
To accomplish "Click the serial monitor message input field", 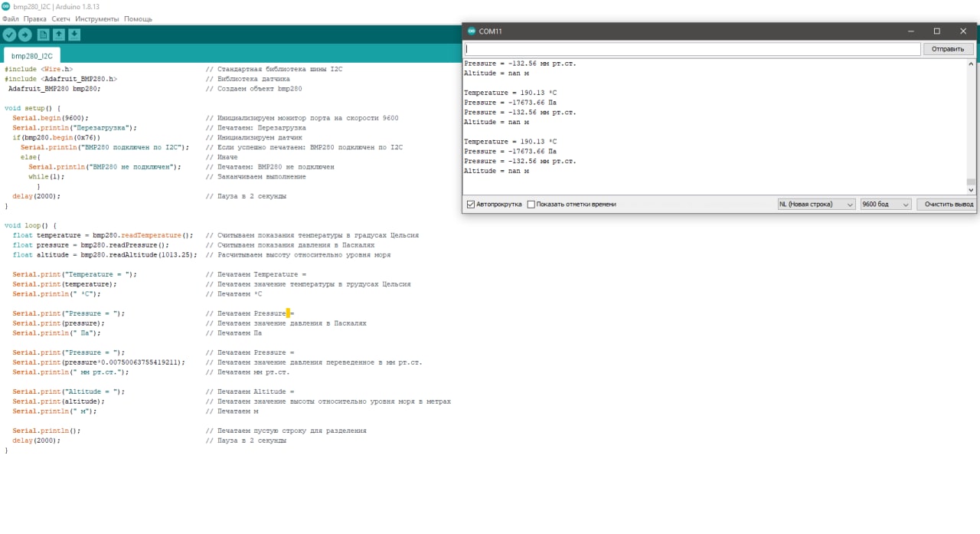I will coord(692,49).
